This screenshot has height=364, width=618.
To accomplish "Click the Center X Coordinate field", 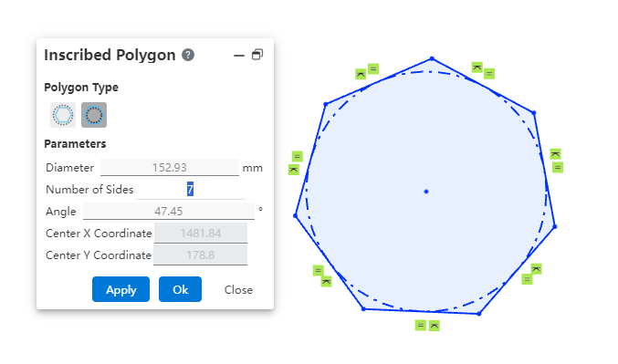I will (201, 234).
